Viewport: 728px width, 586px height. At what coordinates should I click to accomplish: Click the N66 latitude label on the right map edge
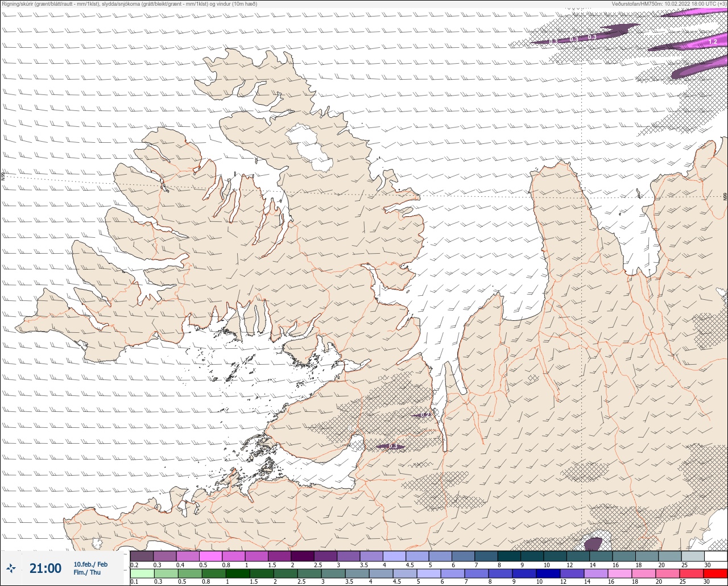tap(725, 197)
